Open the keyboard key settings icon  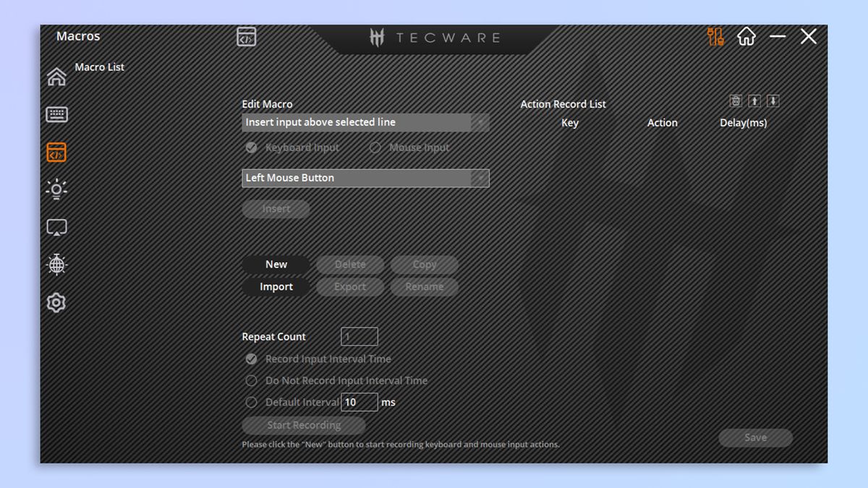(56, 114)
